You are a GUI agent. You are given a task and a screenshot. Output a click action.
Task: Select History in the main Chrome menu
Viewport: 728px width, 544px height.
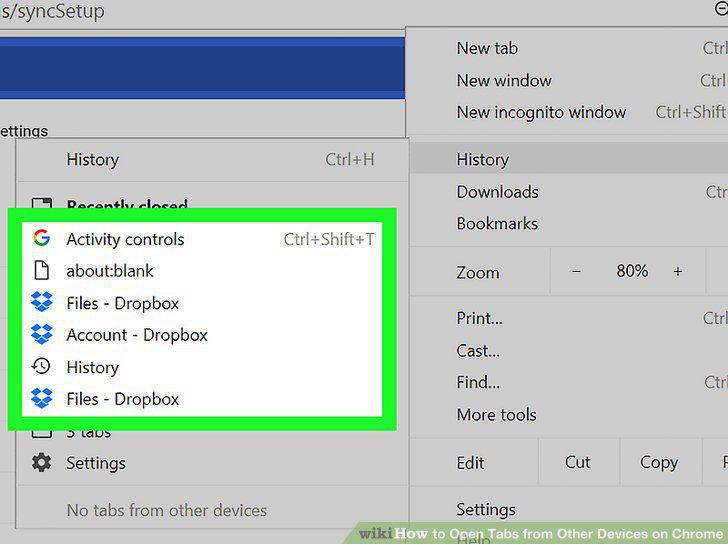(569, 160)
